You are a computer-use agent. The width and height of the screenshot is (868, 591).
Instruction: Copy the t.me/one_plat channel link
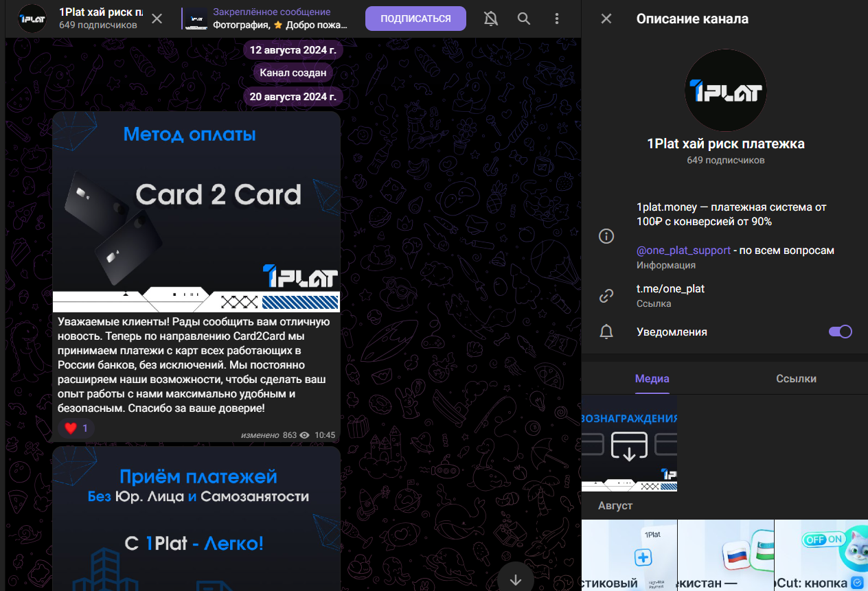point(670,289)
